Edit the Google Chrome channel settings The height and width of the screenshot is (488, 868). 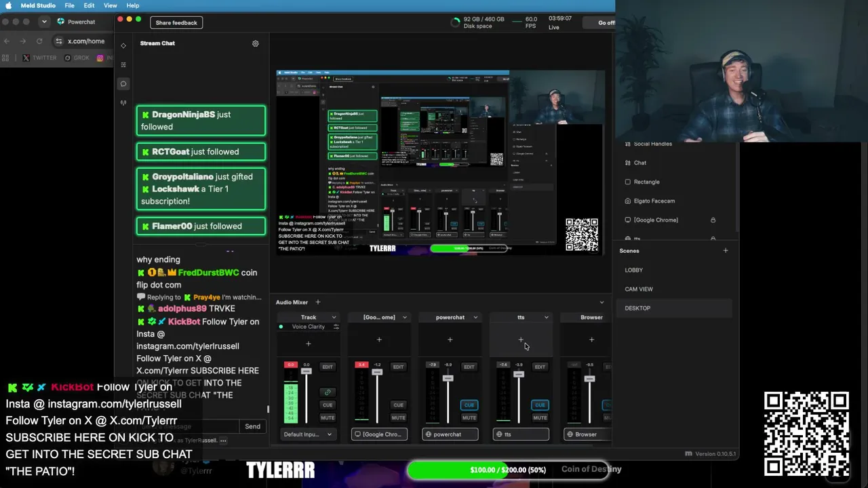click(398, 367)
